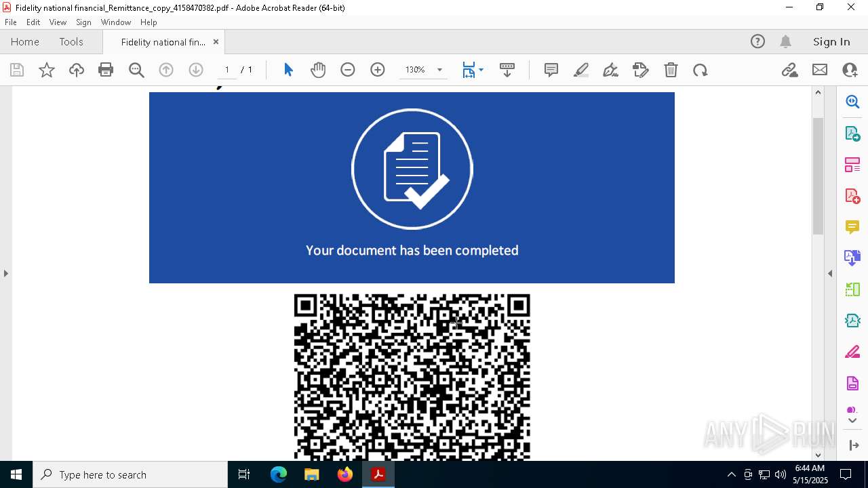Open the find text magnifier icon
Screen dimensions: 868x488
click(136, 70)
